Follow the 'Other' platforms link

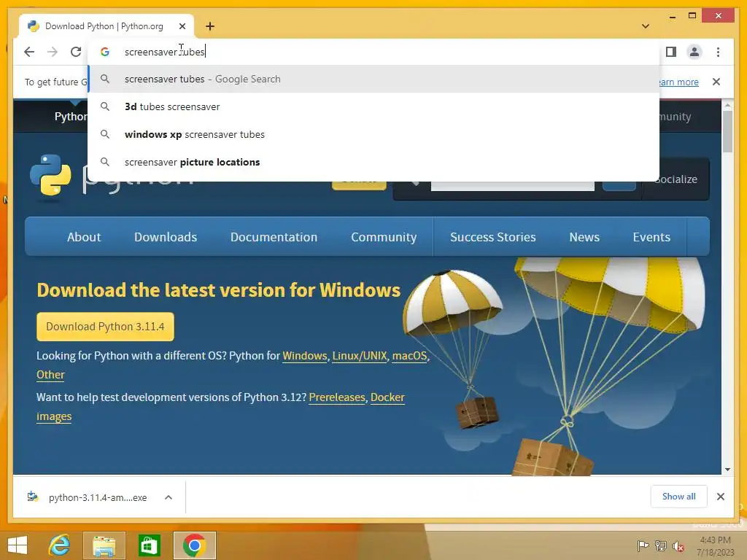pyautogui.click(x=50, y=375)
